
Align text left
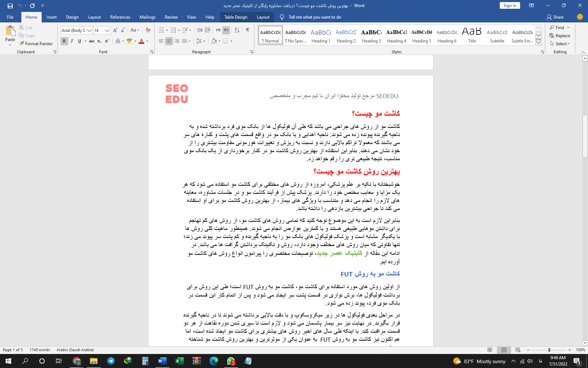(161, 41)
